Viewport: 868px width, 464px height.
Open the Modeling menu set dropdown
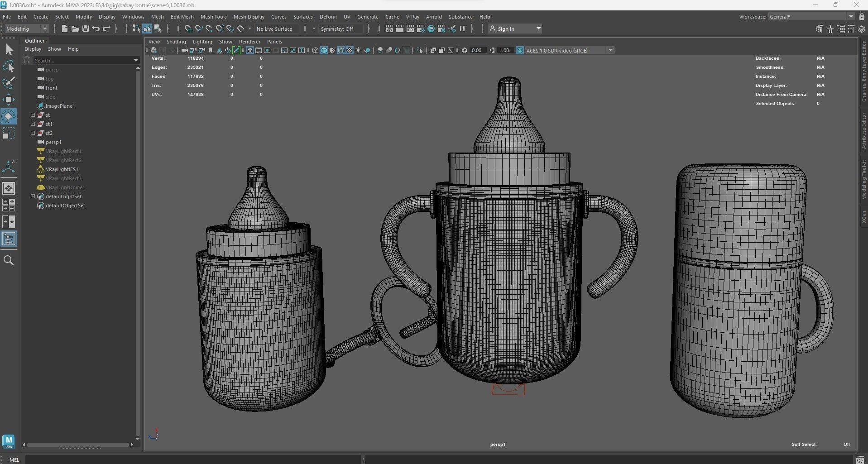[x=27, y=29]
